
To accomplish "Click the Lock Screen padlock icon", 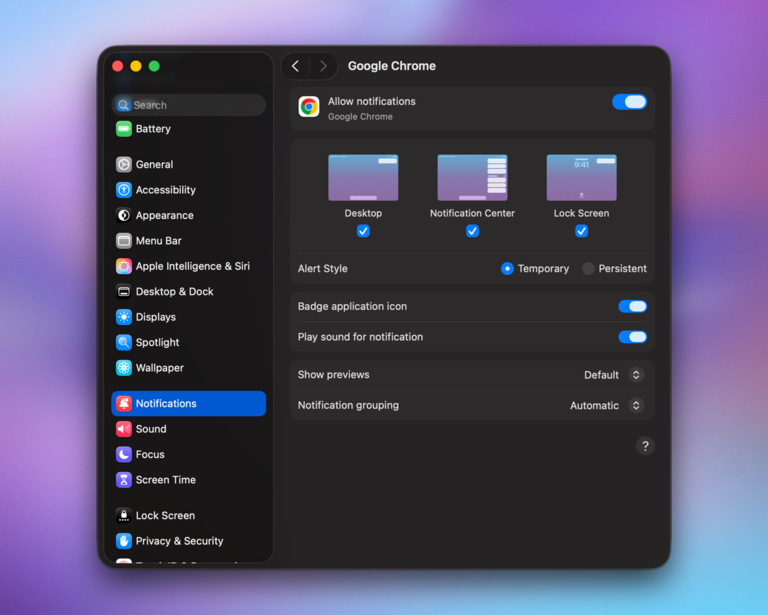I will pos(123,516).
